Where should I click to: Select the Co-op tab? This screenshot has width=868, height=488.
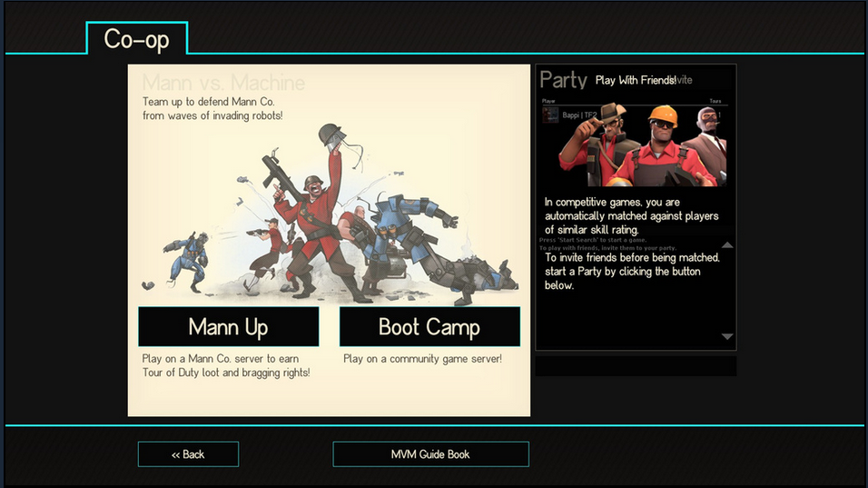(x=137, y=38)
